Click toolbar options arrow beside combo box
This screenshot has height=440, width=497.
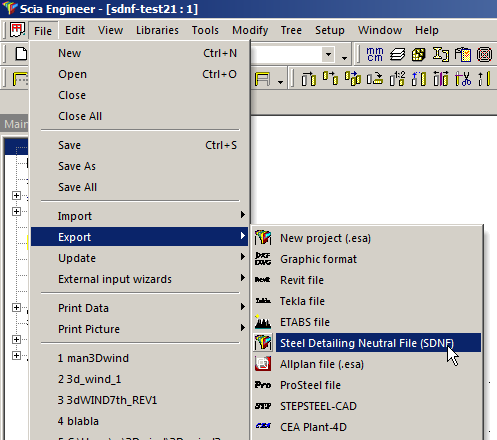click(x=344, y=58)
